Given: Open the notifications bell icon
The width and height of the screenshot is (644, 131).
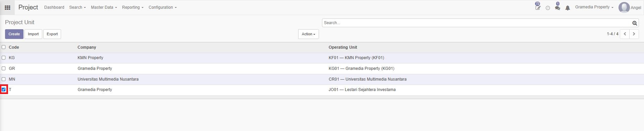Looking at the screenshot, I should [x=568, y=8].
